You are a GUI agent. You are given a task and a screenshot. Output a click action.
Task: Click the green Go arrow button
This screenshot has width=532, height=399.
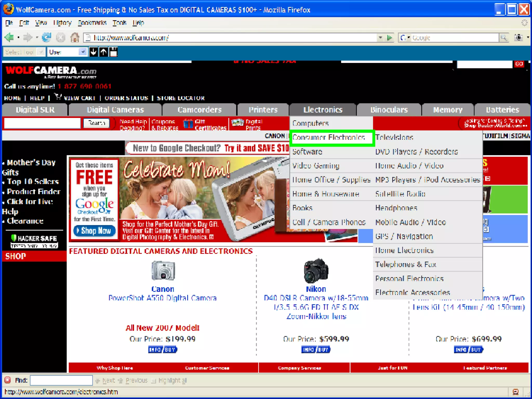pyautogui.click(x=389, y=38)
